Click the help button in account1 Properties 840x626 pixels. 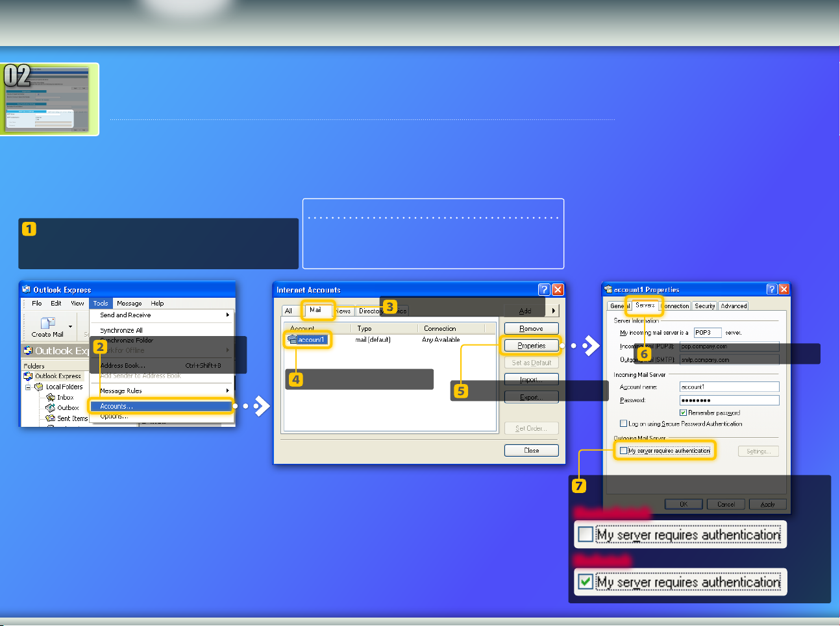point(772,289)
